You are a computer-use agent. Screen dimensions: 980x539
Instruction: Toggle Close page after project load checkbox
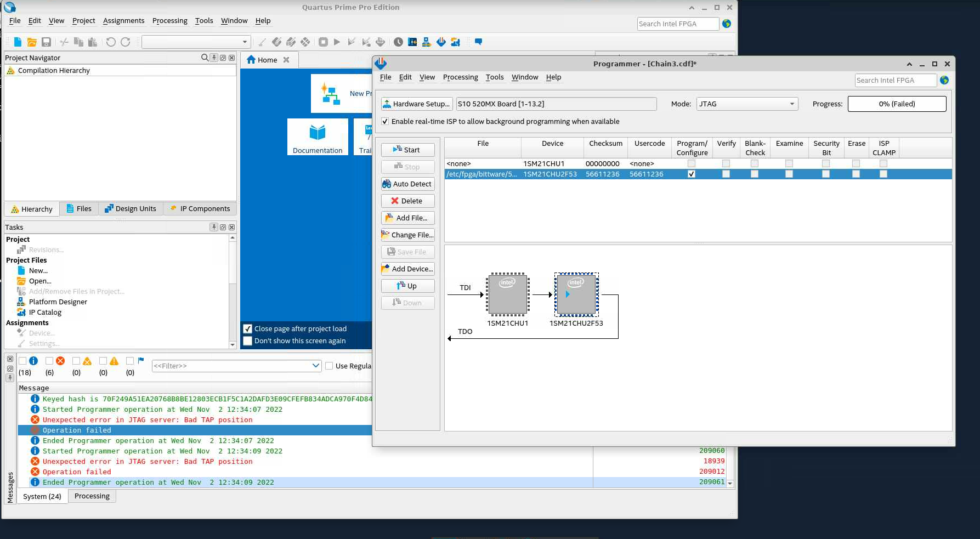click(x=248, y=329)
